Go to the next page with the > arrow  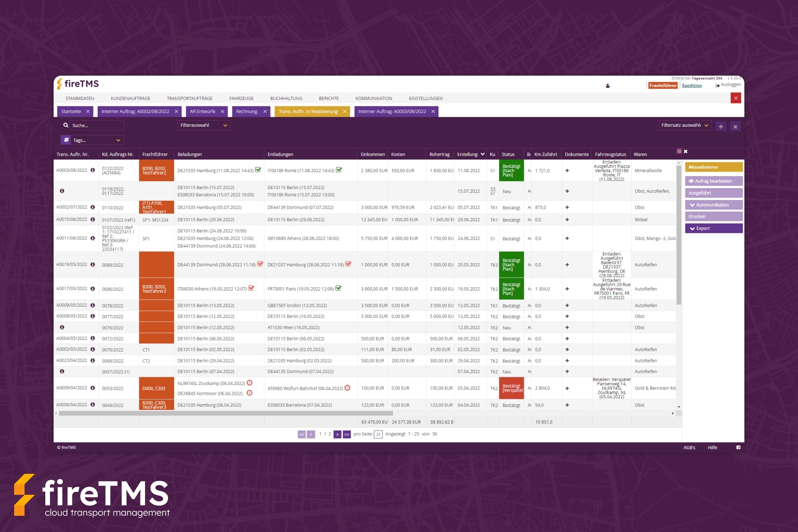(x=337, y=434)
